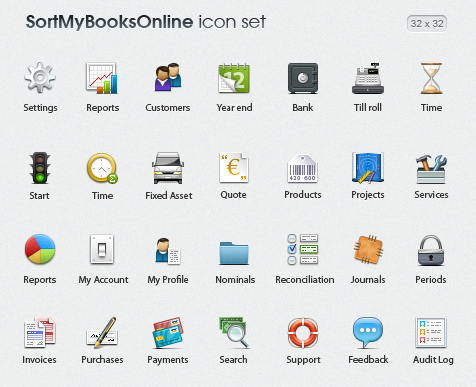
Task: Open the Support lifebuoy icon
Action: pos(303,333)
